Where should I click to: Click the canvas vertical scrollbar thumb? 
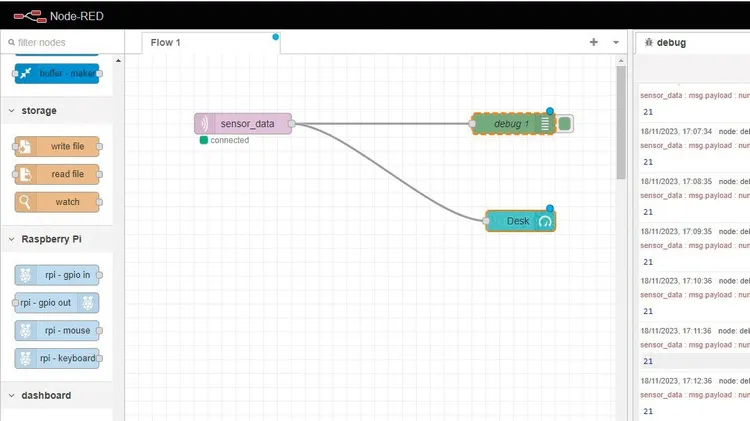coord(621,122)
